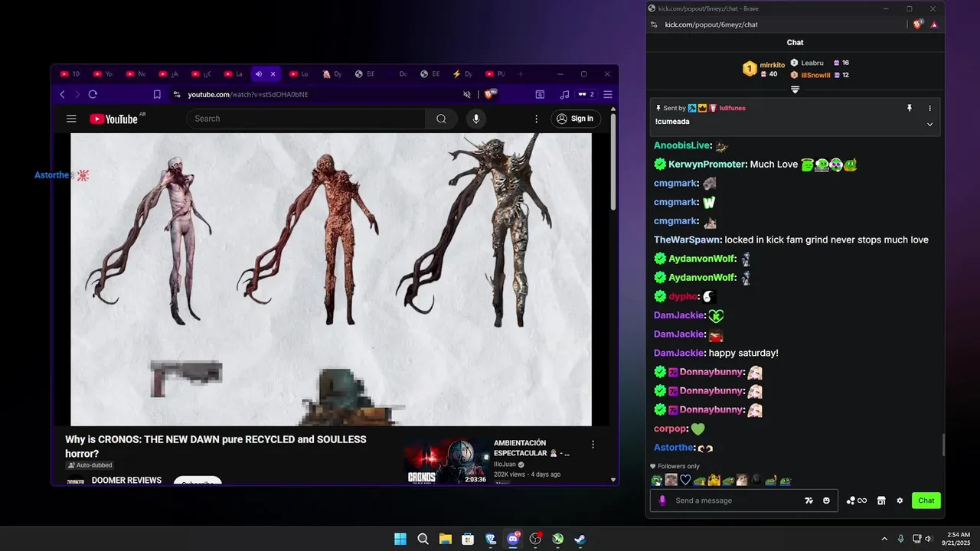Insert the first Pepe quick emote
Screen dimensions: 980x551
pos(657,480)
